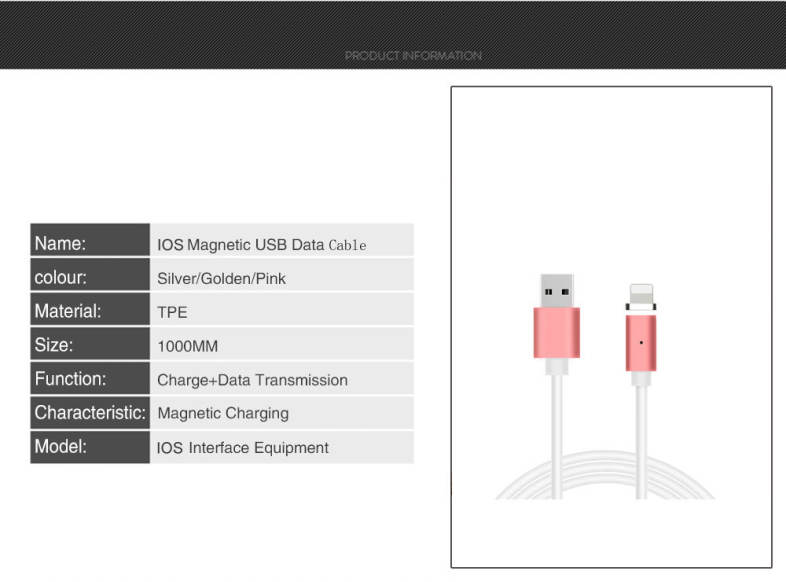This screenshot has height=582, width=786.
Task: Click the pink USB plug housing
Action: [556, 333]
